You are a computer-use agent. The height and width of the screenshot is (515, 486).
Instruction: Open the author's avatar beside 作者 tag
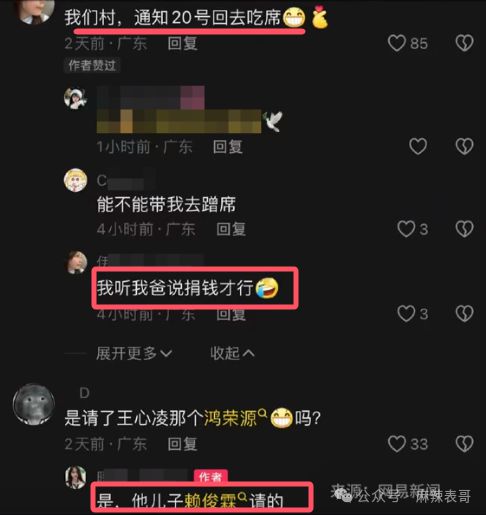76,477
